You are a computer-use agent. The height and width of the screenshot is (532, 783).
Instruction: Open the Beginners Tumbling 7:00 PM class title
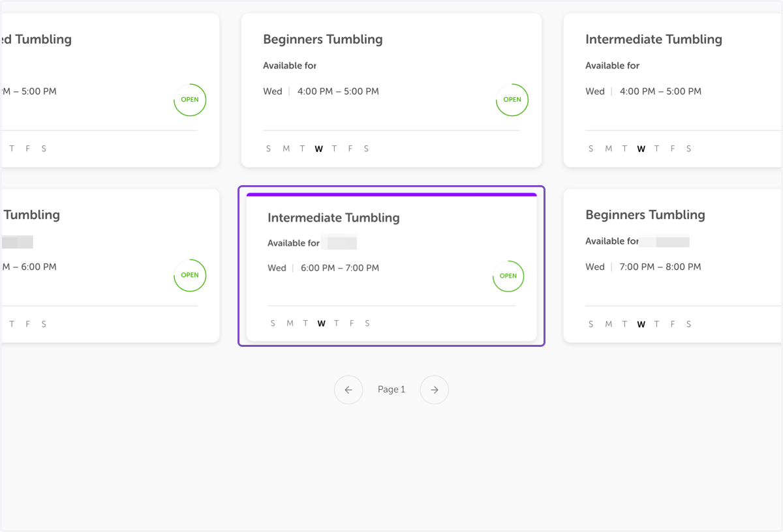(x=645, y=214)
